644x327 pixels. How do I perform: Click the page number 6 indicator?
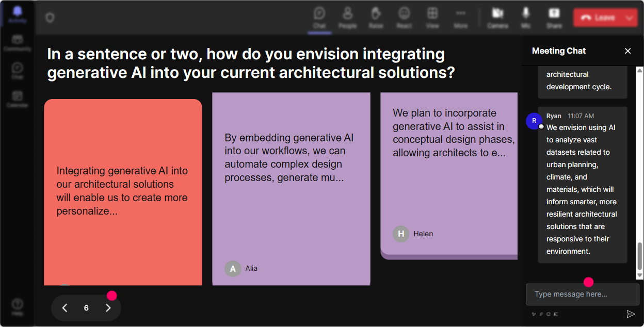[86, 308]
